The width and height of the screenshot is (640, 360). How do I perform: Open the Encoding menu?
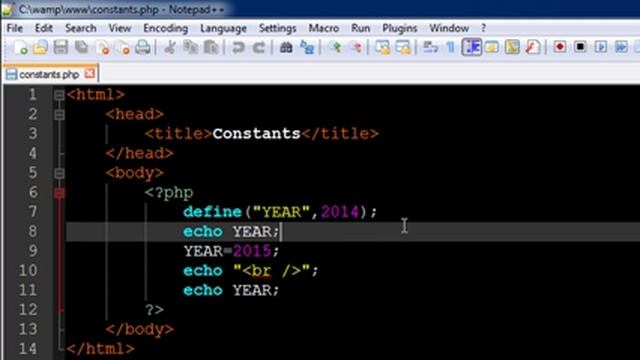(165, 28)
